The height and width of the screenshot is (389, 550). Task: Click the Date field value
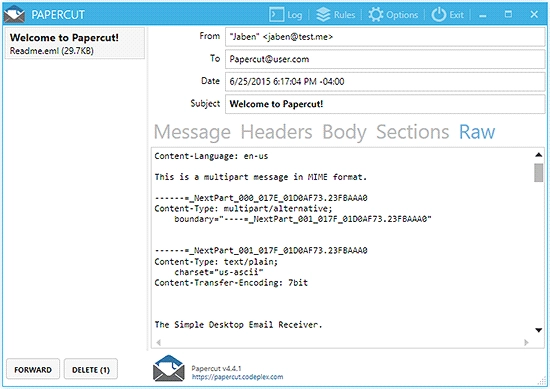coord(385,82)
